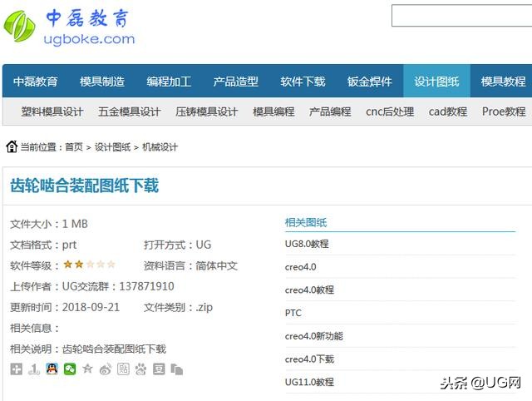Go to 首页 in breadcrumb
This screenshot has height=401, width=532.
(74, 147)
